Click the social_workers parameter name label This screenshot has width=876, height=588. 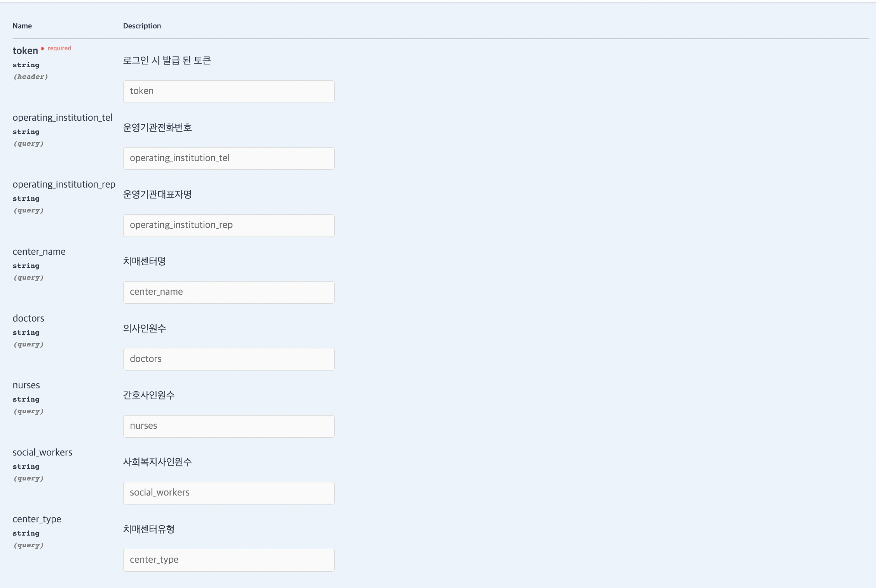42,452
